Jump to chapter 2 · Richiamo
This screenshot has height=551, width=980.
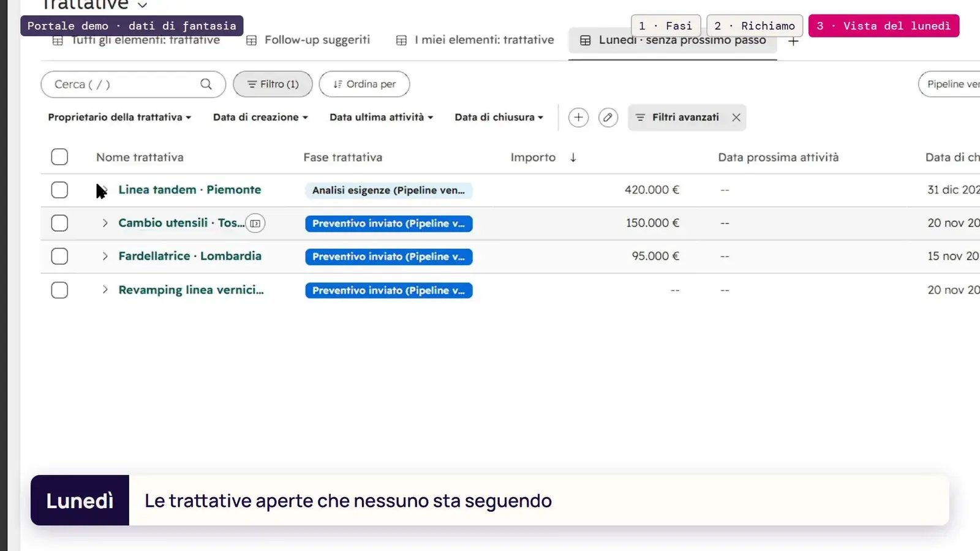click(x=755, y=26)
